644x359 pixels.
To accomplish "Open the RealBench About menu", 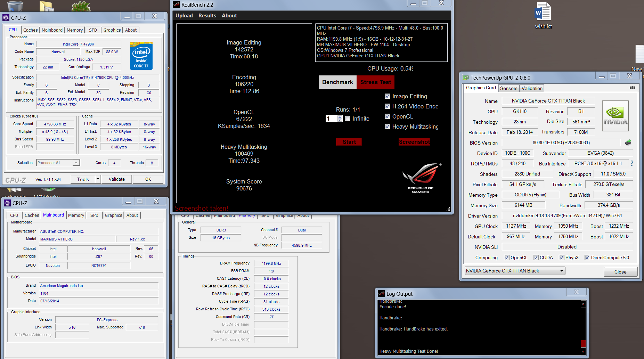I will click(x=229, y=16).
